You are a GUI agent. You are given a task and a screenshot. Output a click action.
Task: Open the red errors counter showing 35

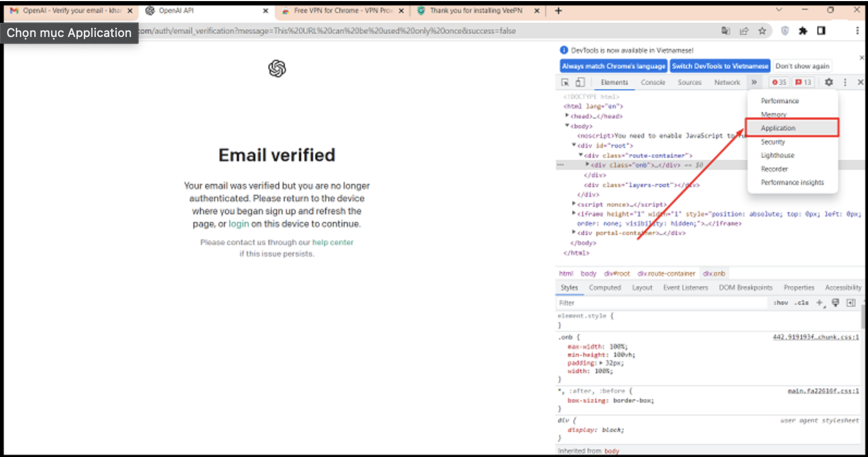[779, 82]
